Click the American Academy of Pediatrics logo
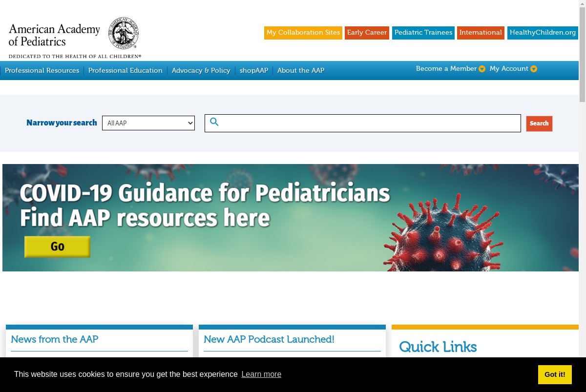Image resolution: width=586 pixels, height=392 pixels. pyautogui.click(x=75, y=38)
